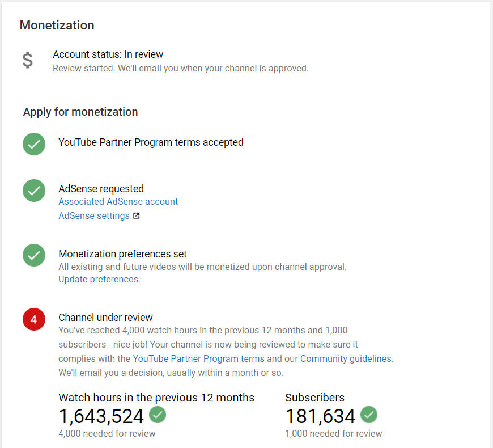Screen dimensions: 493x448
Task: Click the 1,643,524 watch hours value
Action: click(x=101, y=416)
